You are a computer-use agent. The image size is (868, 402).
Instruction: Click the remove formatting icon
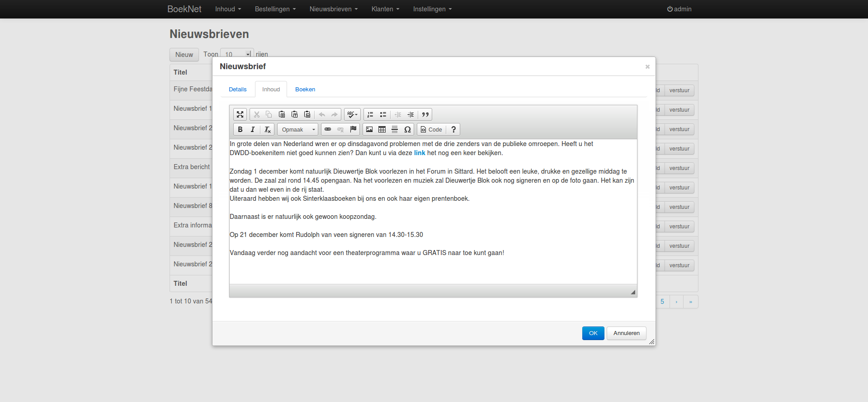pos(267,129)
